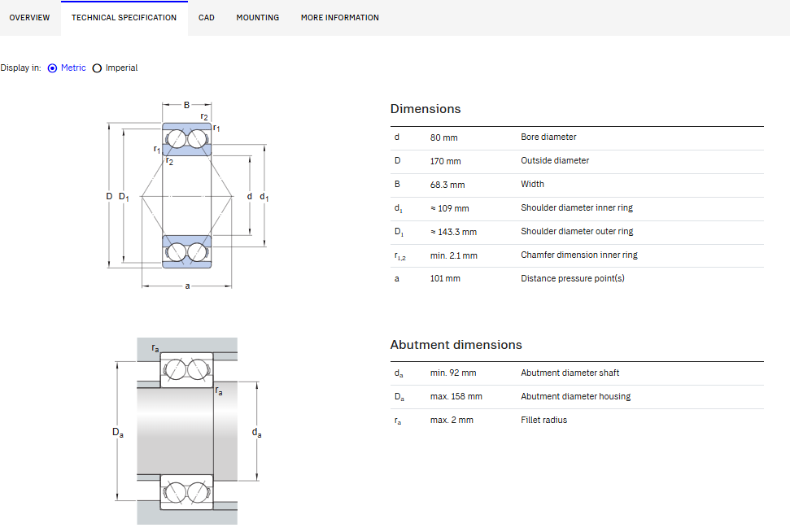Click 'Abutment diameter housing' label

coord(575,396)
